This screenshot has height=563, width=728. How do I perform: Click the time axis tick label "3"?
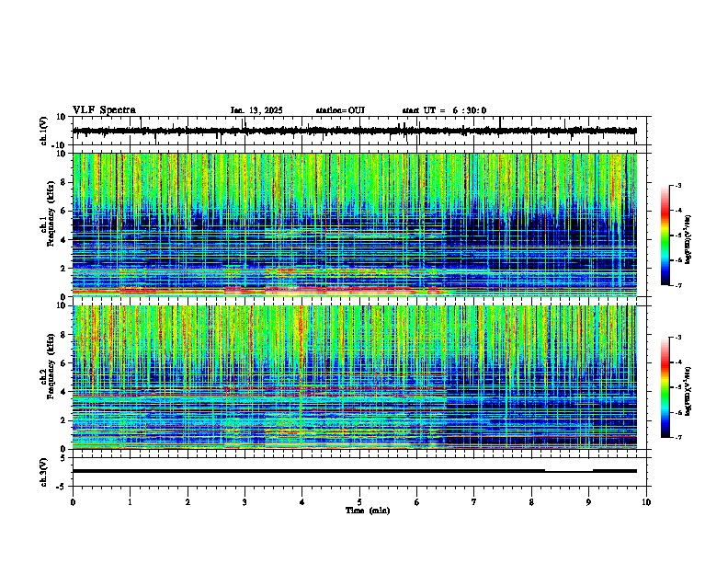tap(245, 502)
